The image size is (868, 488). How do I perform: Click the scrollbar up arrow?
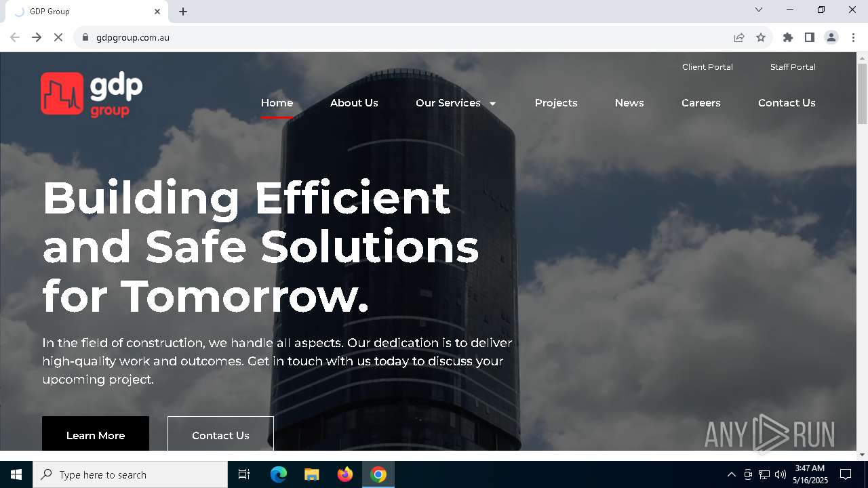point(862,58)
